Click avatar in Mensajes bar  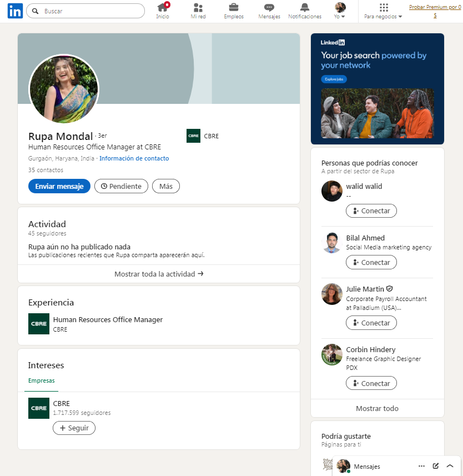tap(343, 466)
